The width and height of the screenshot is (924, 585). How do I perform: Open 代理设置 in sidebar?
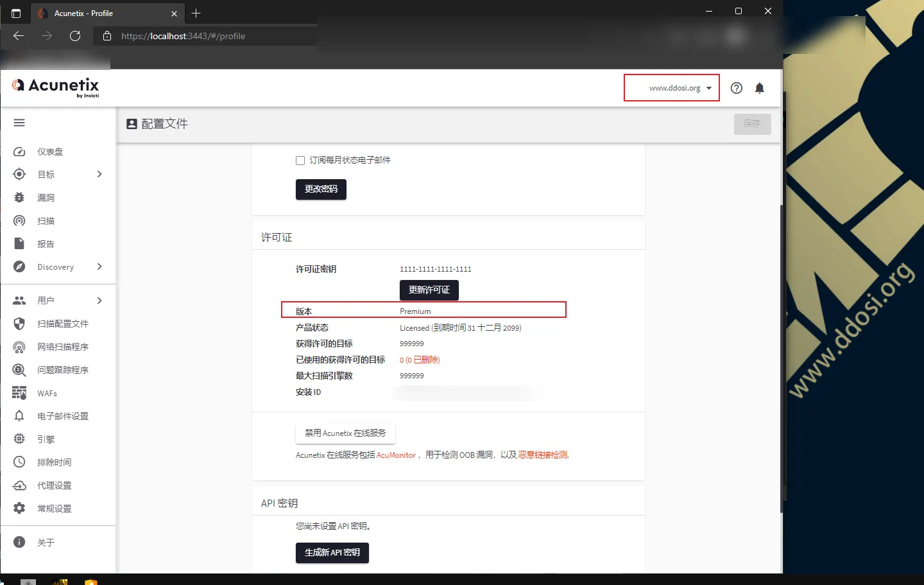pos(55,485)
